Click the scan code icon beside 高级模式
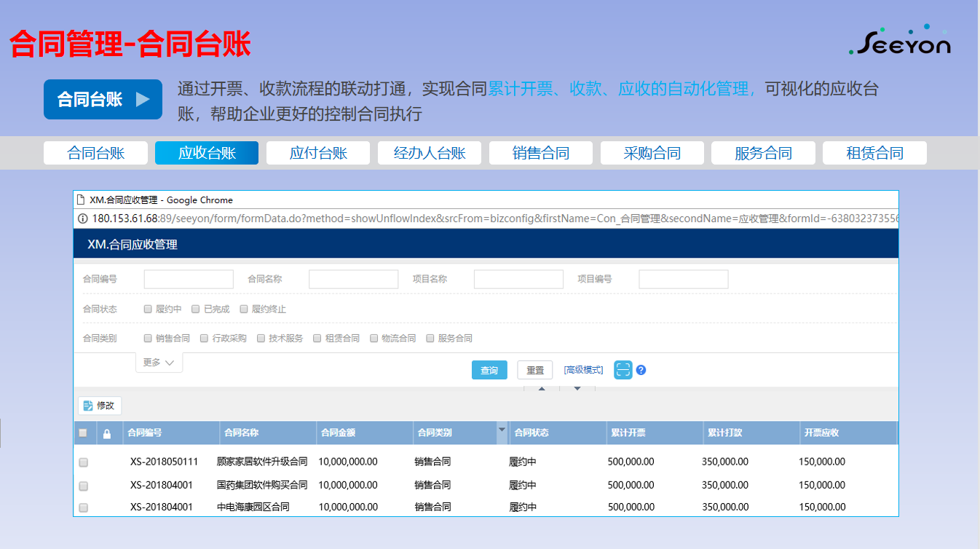Screen dimensions: 980x549 [x=623, y=370]
